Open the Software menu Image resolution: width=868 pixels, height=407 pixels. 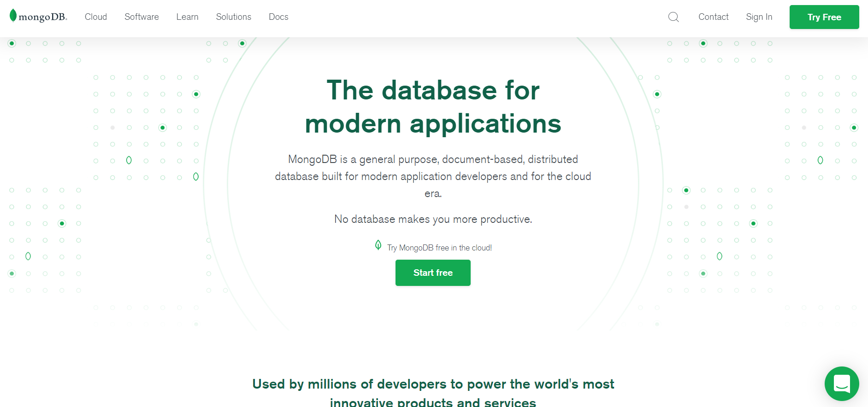[142, 17]
